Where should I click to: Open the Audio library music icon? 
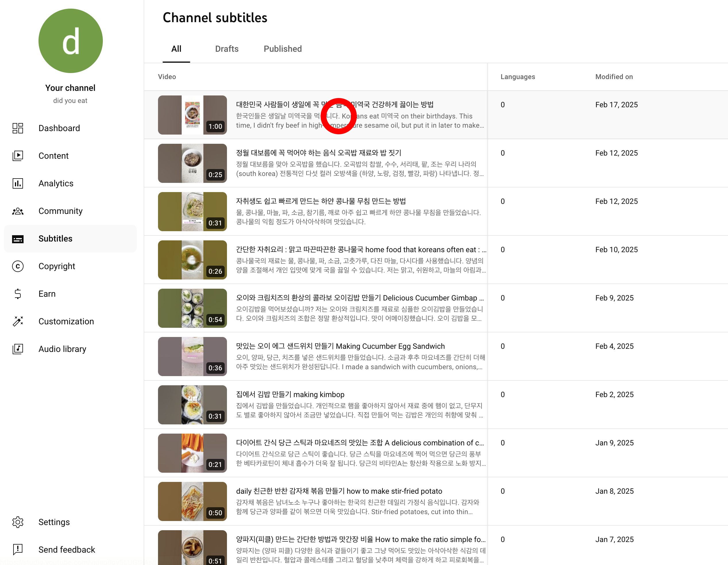tap(18, 349)
